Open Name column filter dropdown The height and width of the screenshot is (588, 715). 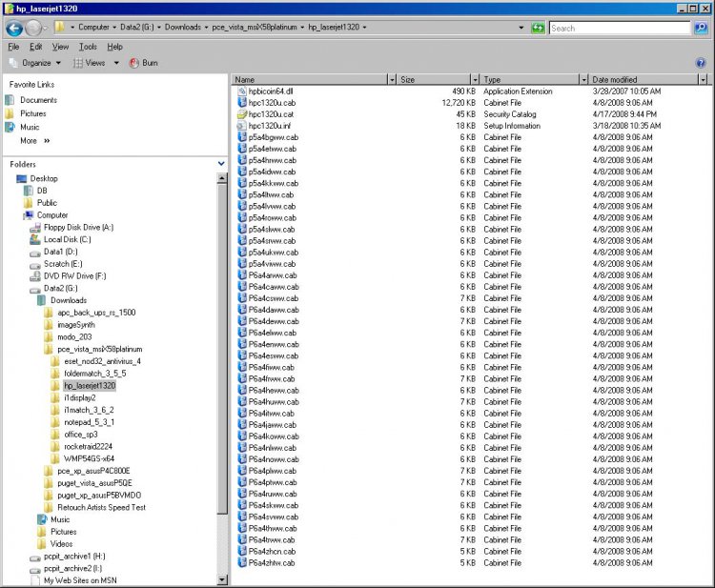pos(392,80)
